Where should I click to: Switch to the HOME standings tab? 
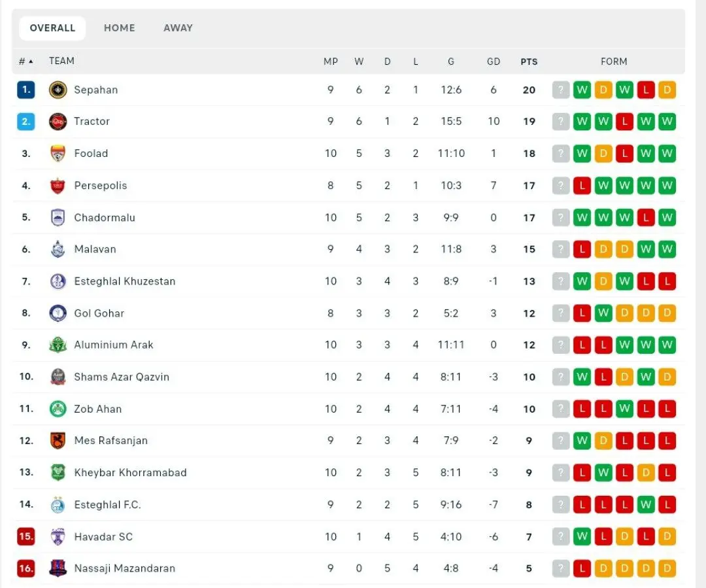point(120,28)
